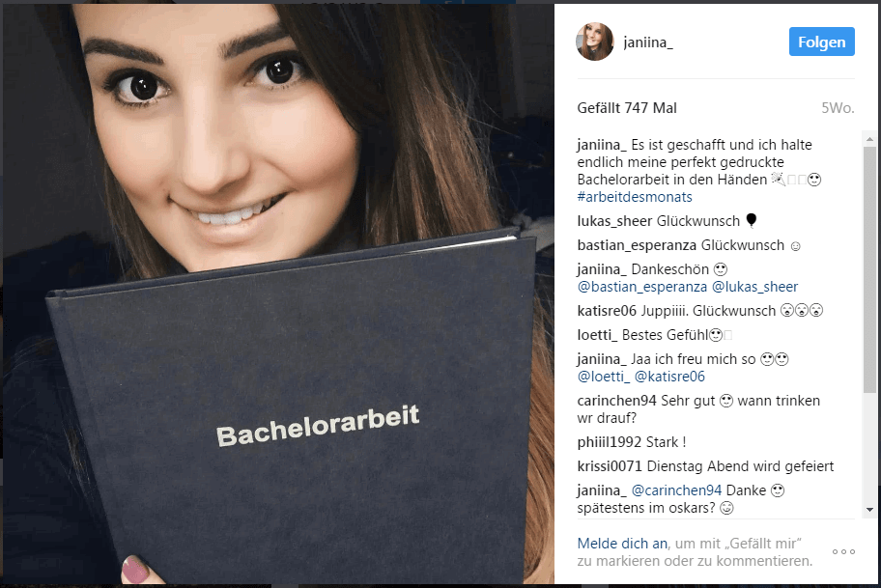Open krissi0071 commenter profile
This screenshot has height=588, width=881.
coord(610,466)
